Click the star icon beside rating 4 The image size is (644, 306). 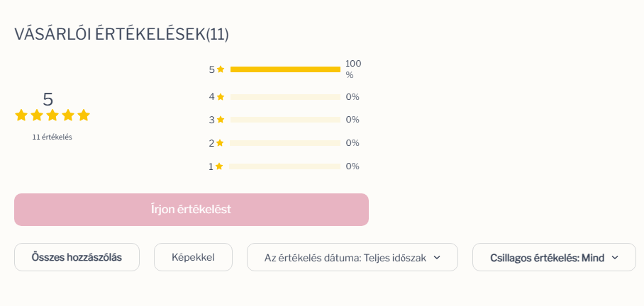coord(221,97)
